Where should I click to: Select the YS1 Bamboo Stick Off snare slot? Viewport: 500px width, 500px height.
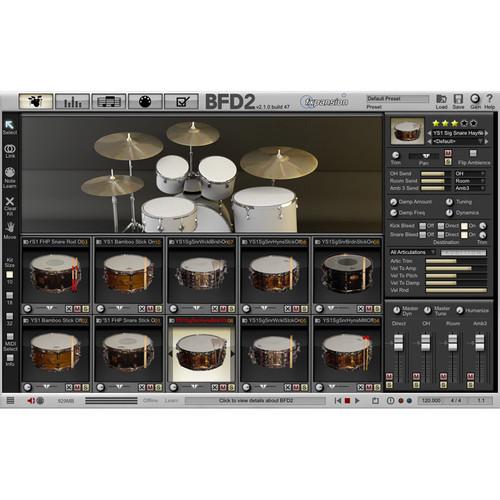55,354
